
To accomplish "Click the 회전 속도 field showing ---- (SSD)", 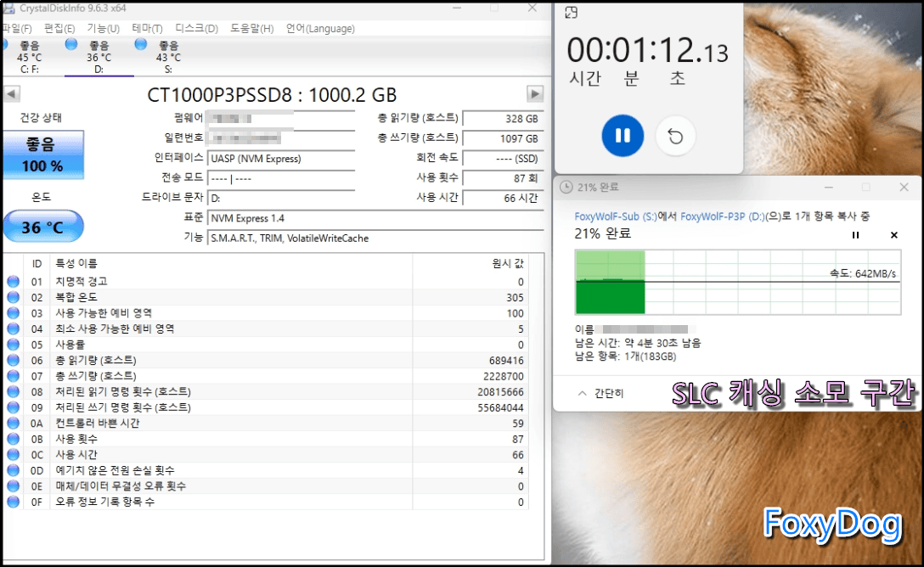I will [x=503, y=159].
